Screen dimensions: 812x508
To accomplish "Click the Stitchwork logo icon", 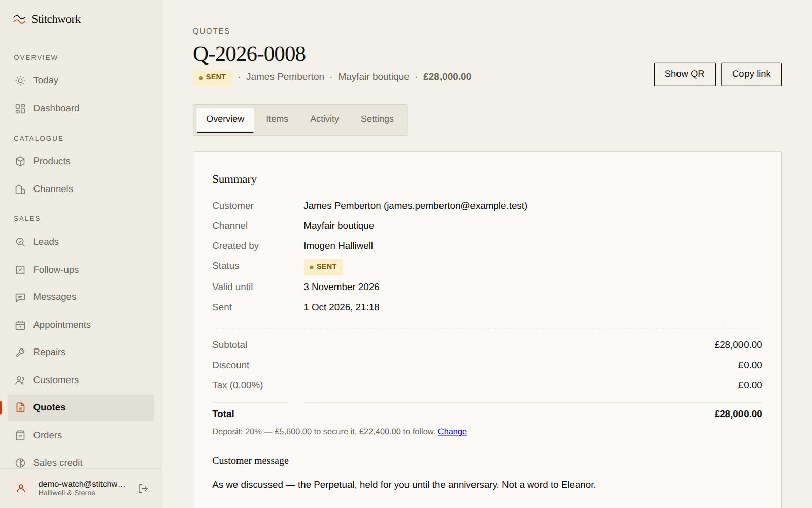I will [19, 19].
